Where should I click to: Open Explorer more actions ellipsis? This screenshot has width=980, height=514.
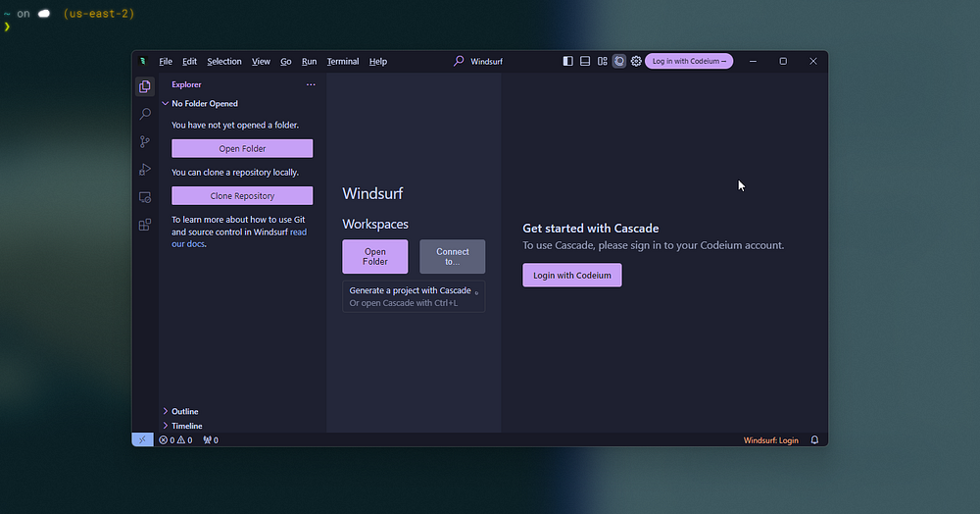coord(311,84)
